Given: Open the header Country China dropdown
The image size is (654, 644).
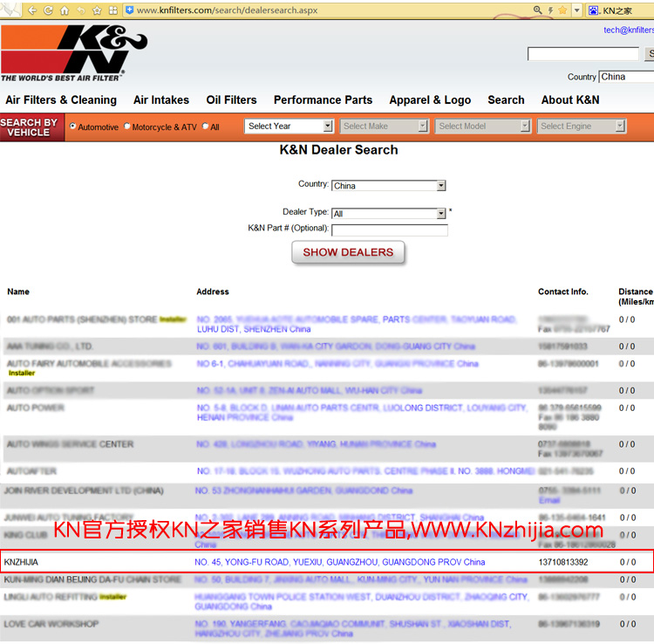Looking at the screenshot, I should (x=626, y=77).
